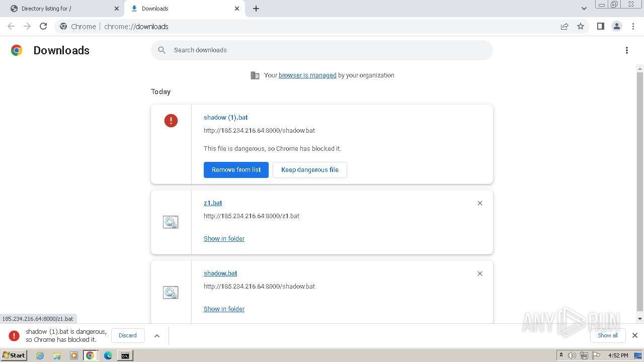This screenshot has width=644, height=362.
Task: Click the 'This file is dangerous' warning text
Action: (272, 149)
